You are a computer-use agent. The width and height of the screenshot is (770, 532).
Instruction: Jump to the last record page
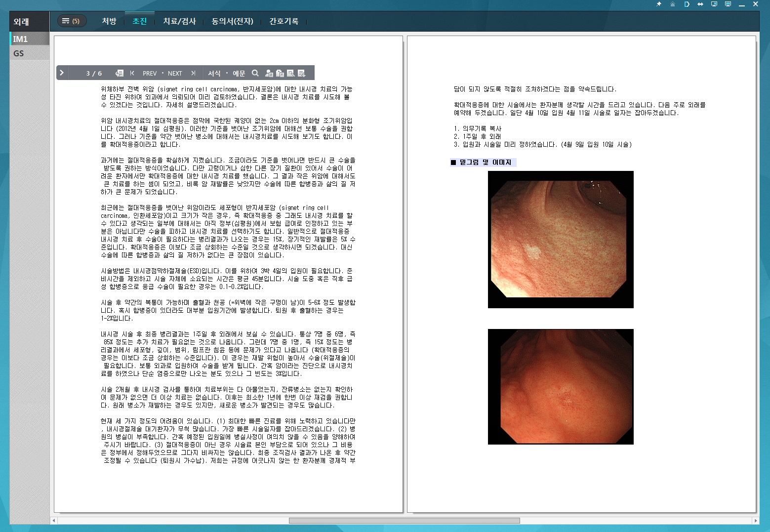point(193,73)
